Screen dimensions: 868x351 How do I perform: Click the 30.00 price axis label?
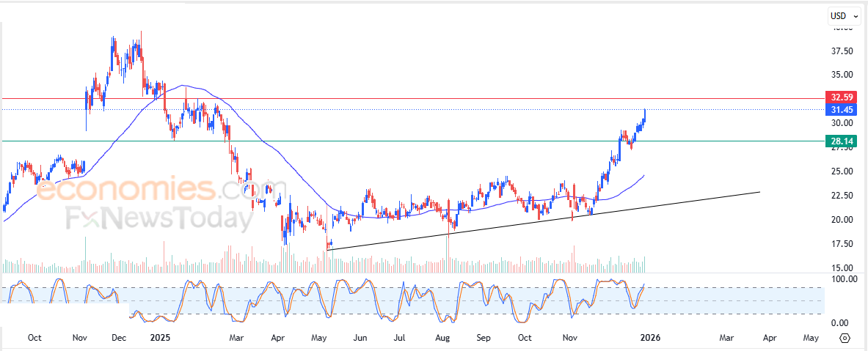coord(842,122)
